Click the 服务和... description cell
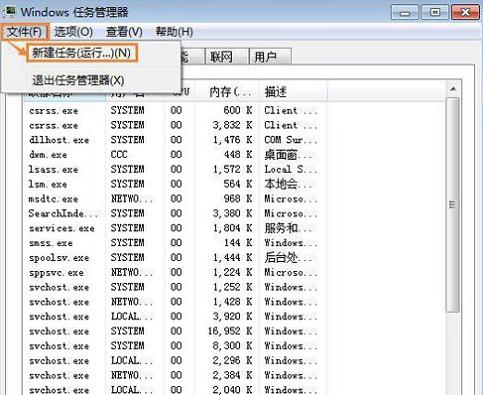Screen dimensions: 483x395 pos(288,228)
